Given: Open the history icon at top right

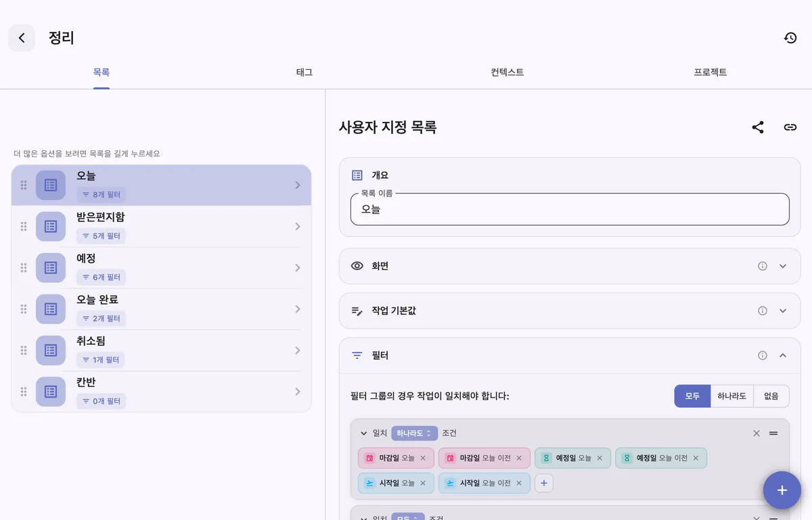Looking at the screenshot, I should (x=790, y=38).
